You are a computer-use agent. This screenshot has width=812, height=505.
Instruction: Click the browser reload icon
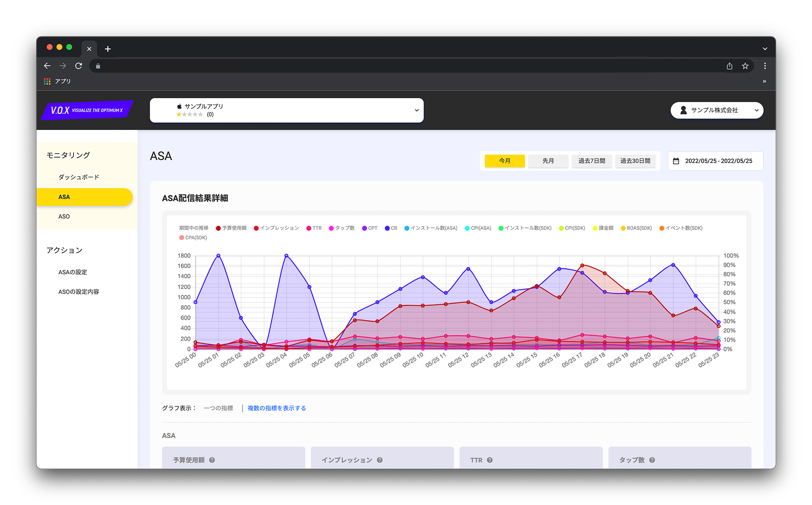(x=79, y=66)
